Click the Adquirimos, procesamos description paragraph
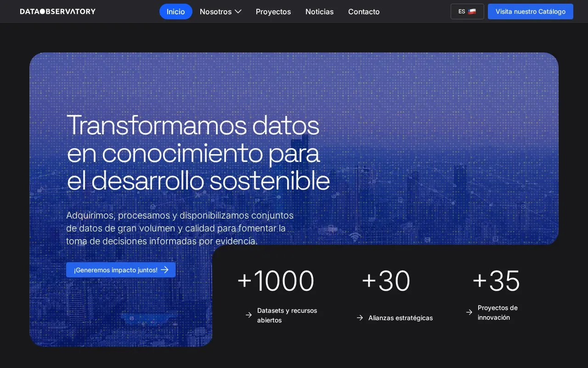 (x=180, y=228)
